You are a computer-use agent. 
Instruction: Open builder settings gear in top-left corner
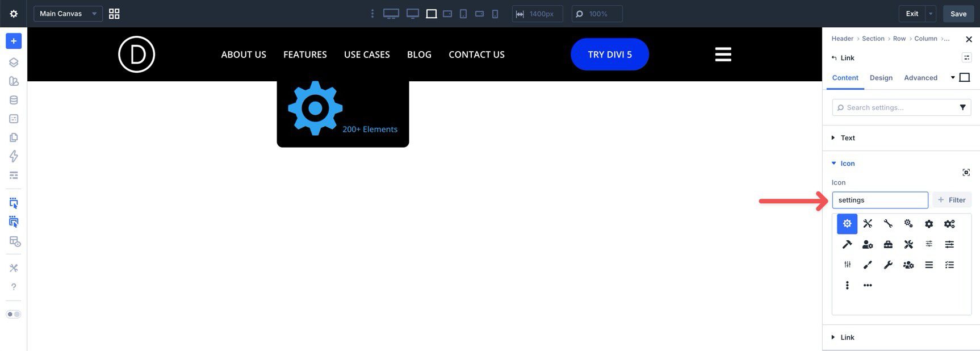tap(14, 14)
